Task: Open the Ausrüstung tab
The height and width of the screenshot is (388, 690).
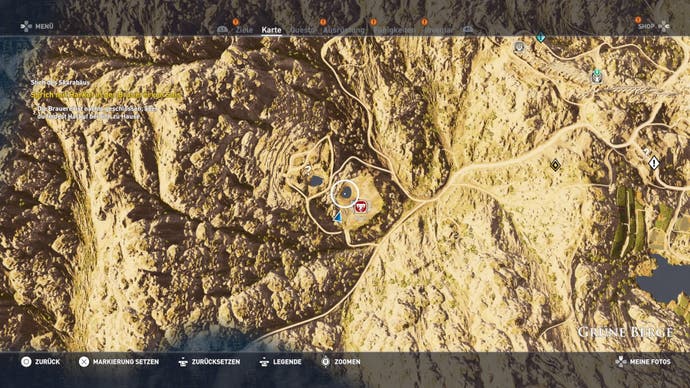Action: (344, 30)
